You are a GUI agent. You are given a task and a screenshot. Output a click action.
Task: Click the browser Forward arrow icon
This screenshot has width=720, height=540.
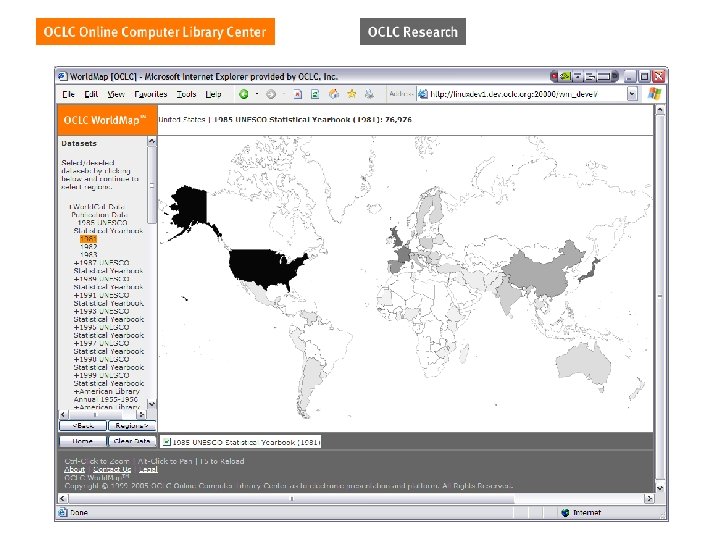[270, 94]
